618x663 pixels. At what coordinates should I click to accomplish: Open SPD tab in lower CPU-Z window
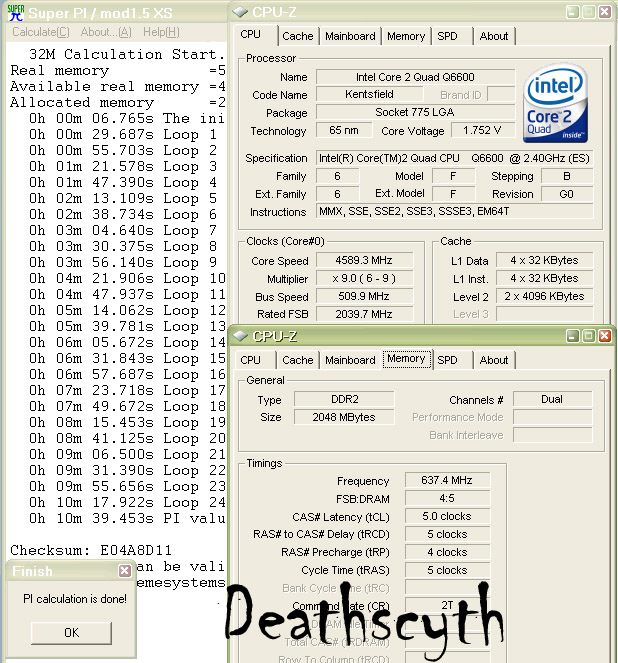point(448,360)
